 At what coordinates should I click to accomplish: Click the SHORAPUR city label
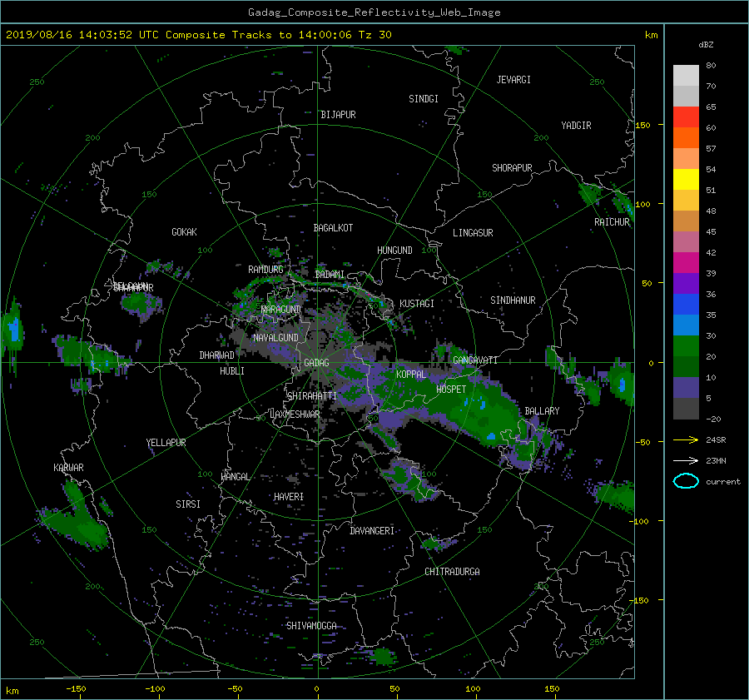tap(512, 168)
